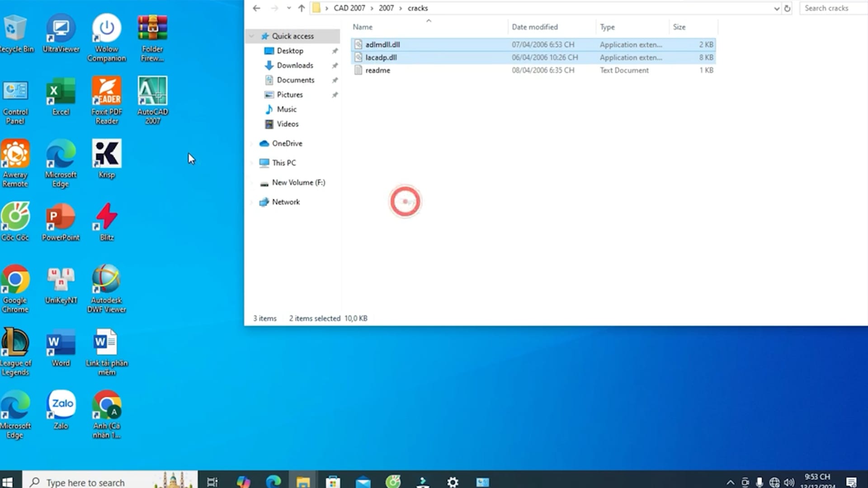The height and width of the screenshot is (488, 868).
Task: Sort files by Size column header
Action: [693, 27]
